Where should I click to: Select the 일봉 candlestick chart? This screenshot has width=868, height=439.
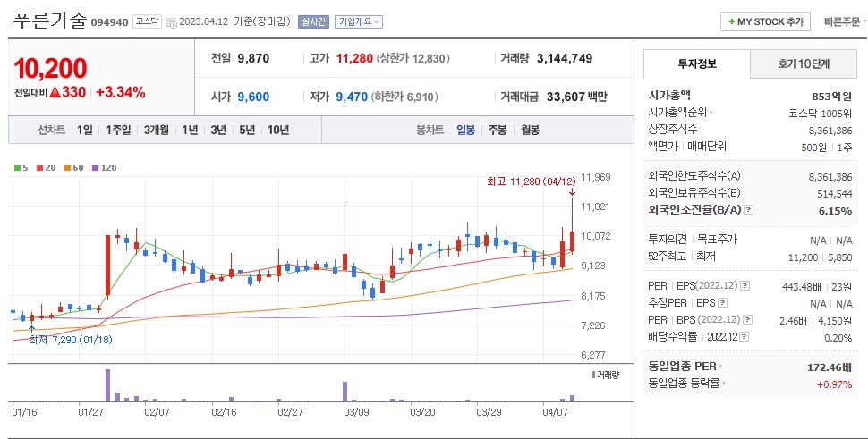pyautogui.click(x=465, y=130)
